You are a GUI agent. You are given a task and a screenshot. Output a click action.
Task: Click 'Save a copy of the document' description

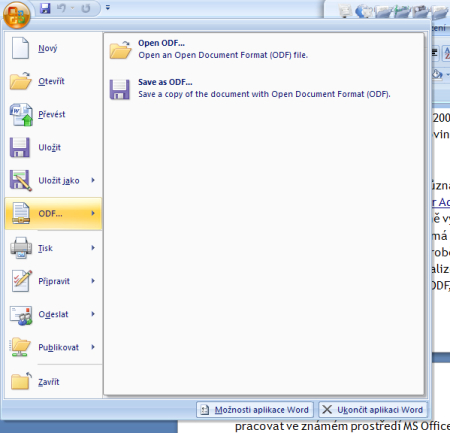click(x=264, y=94)
